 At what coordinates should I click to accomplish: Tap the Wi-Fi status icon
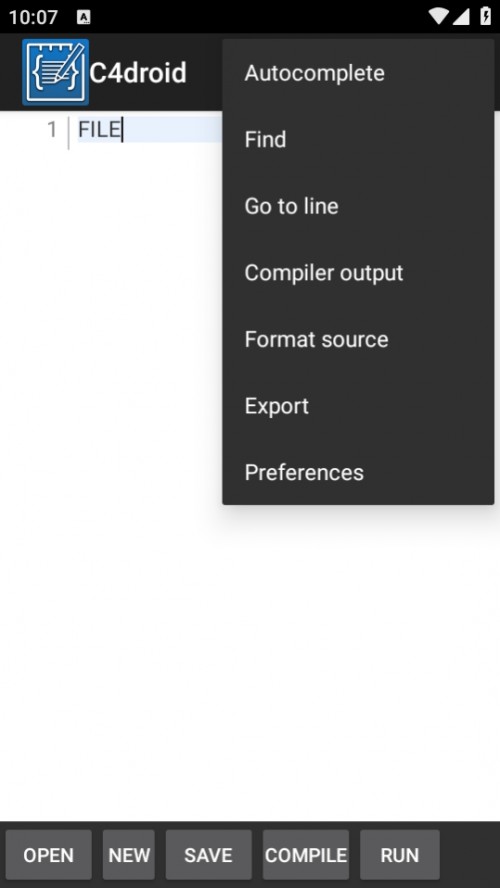pyautogui.click(x=438, y=16)
